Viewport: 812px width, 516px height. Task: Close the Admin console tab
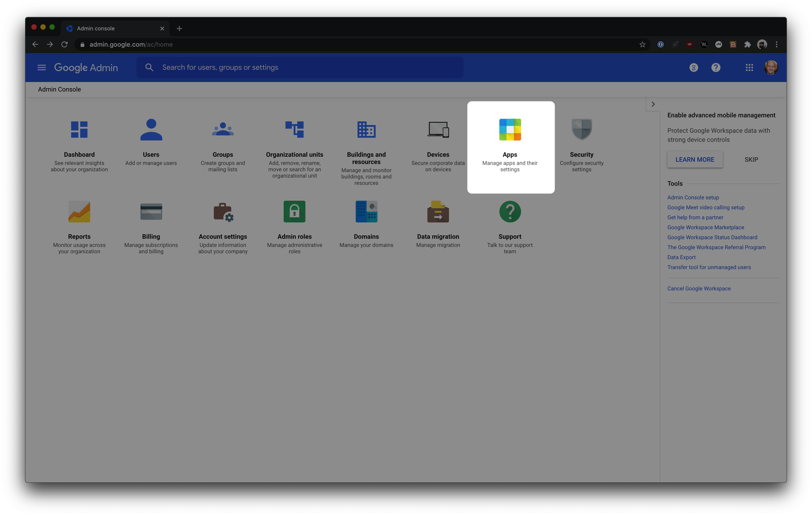click(x=162, y=28)
